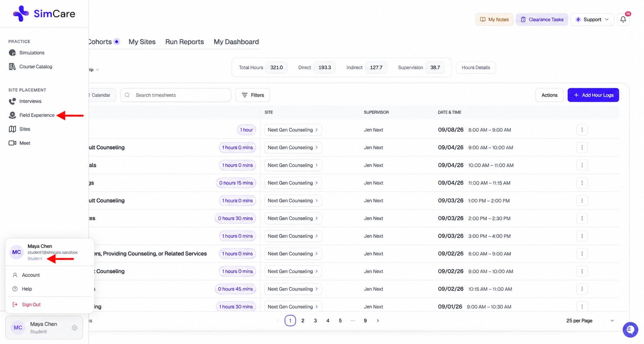Expand Next Gen Counseling site for 09/03/26 2:00 PM

[x=293, y=218]
